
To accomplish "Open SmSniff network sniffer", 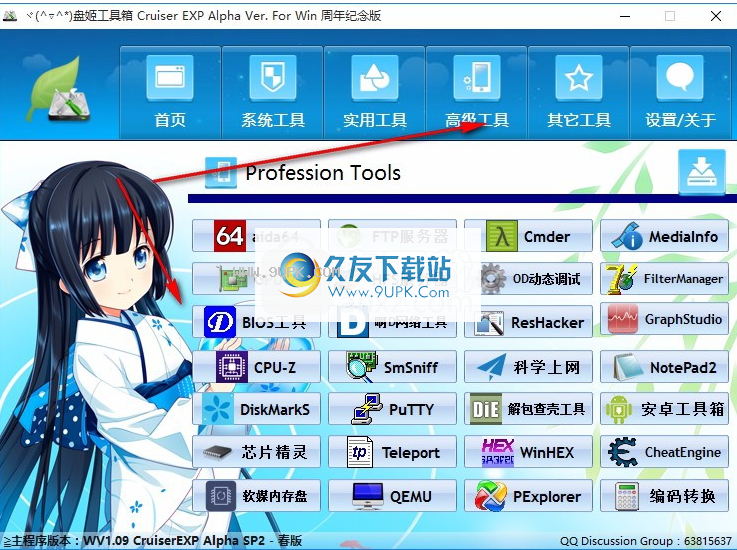I will [x=392, y=367].
